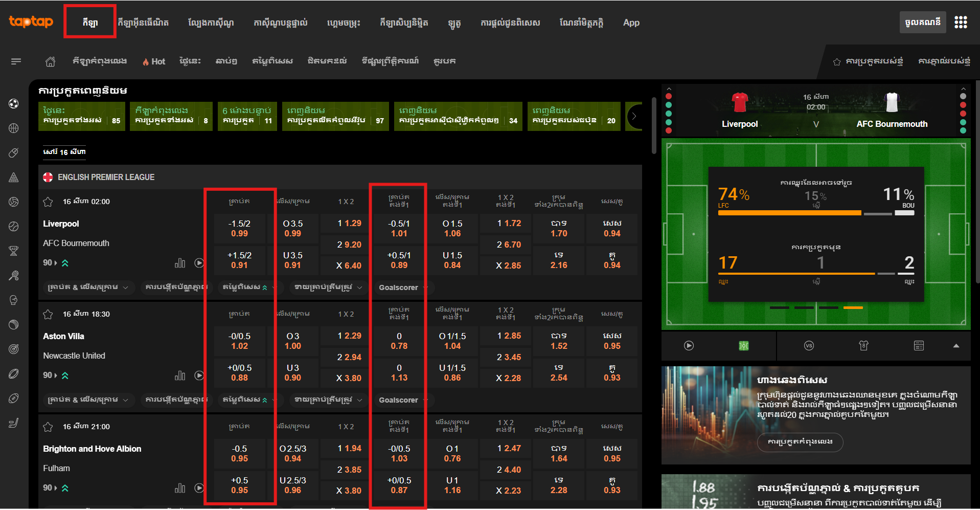Open 'គ្រាប់គ & លើស/ក្រោម' dropdown under Liverpool
980x510 pixels.
(88, 287)
